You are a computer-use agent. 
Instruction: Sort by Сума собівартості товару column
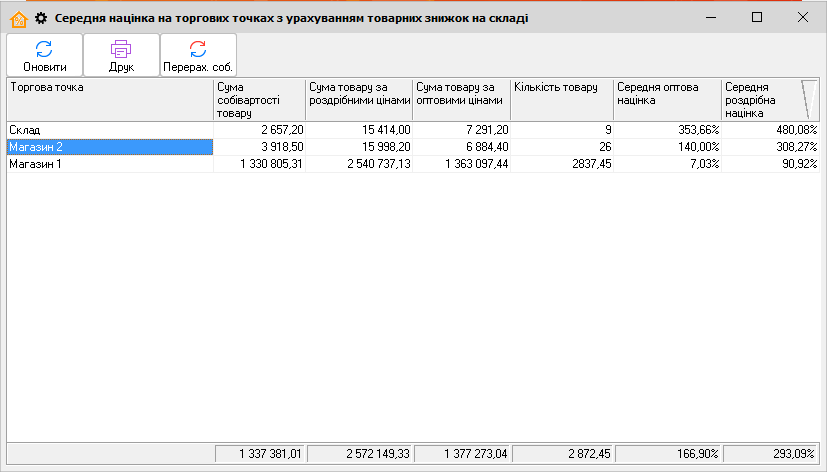point(259,100)
